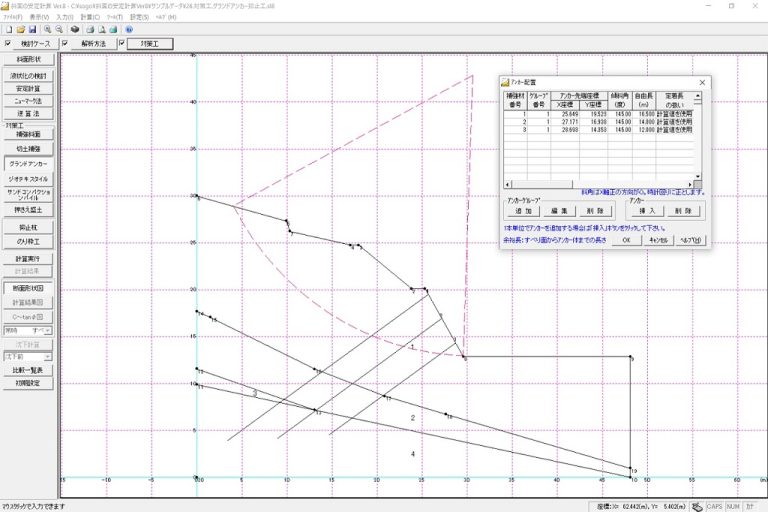
Task: Open the dropdown below the C~tanφ図 button
Action: [x=50, y=328]
